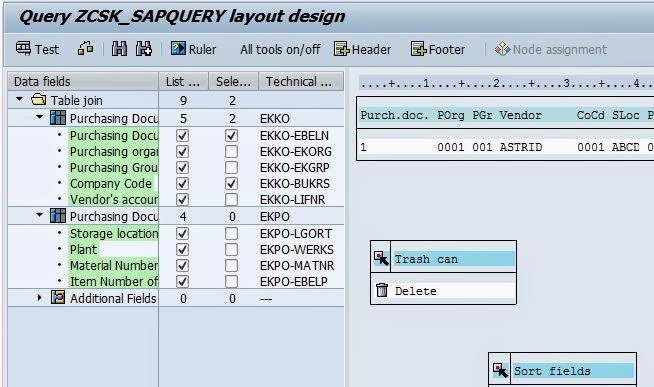Check Selection field for EKKO-EKORG
This screenshot has height=387, width=654.
click(232, 151)
